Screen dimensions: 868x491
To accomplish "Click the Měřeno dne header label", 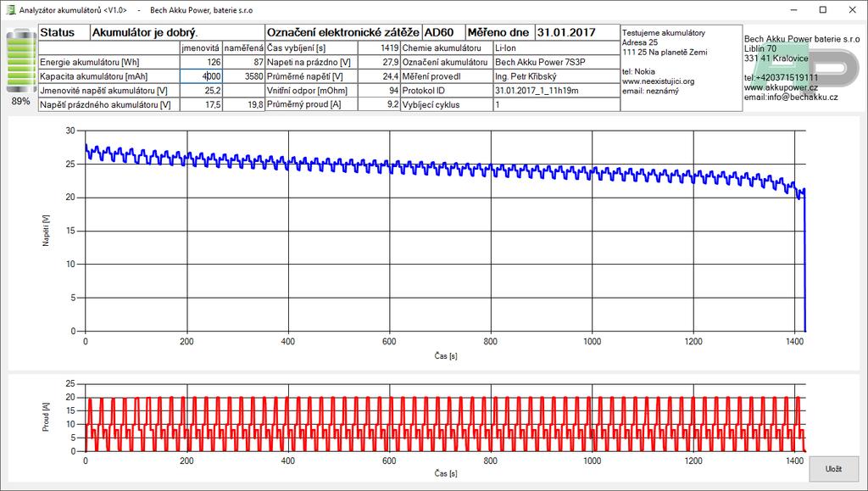I will (498, 32).
